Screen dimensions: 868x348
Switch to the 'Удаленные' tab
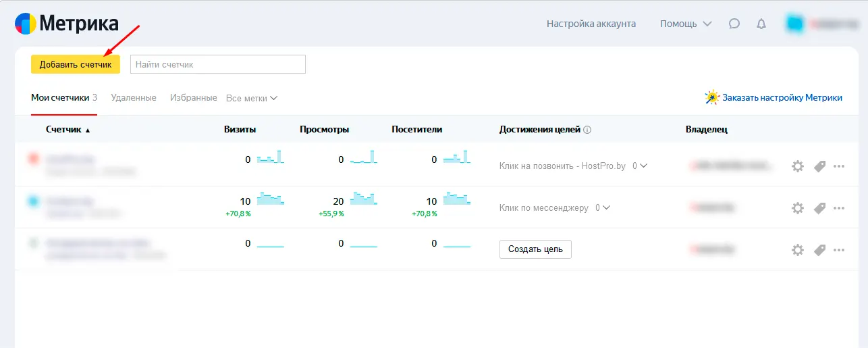(134, 97)
